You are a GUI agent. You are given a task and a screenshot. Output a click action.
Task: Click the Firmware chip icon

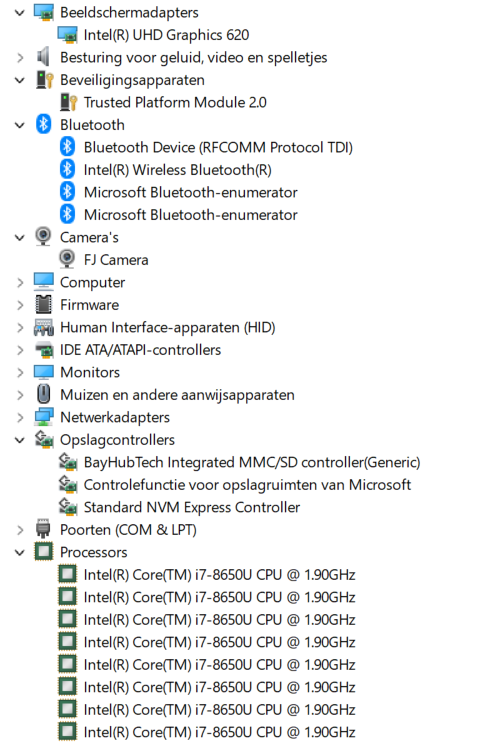point(43,304)
